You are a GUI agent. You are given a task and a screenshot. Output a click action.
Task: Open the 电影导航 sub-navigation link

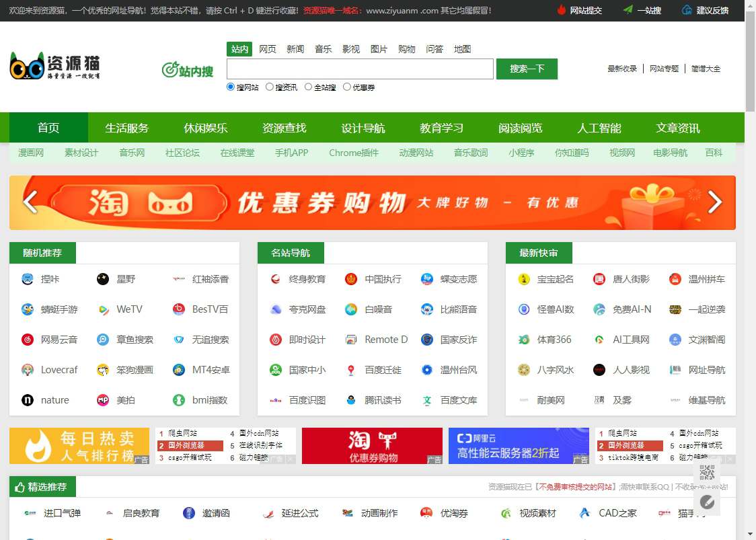(x=670, y=153)
